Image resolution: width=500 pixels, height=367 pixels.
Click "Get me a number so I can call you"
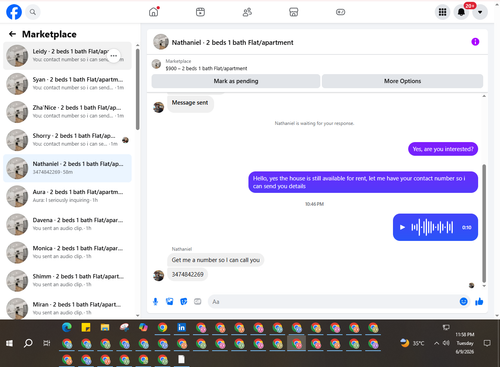[216, 260]
